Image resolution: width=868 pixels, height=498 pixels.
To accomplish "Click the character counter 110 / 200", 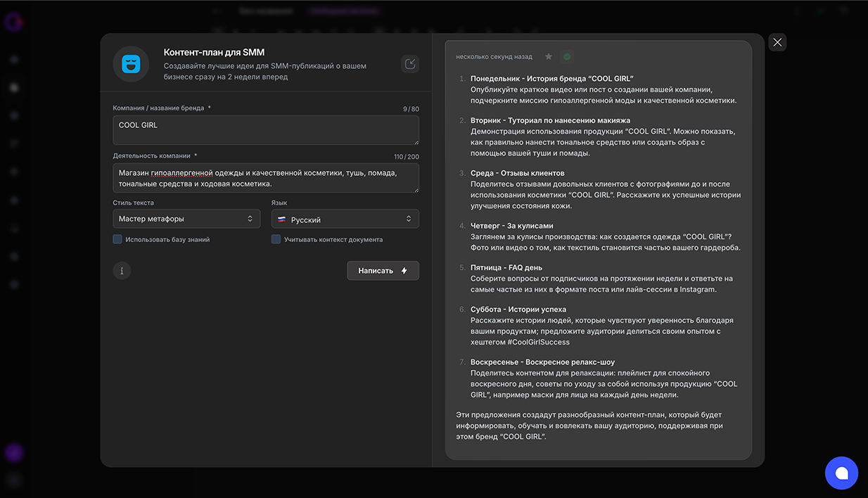I will [407, 157].
